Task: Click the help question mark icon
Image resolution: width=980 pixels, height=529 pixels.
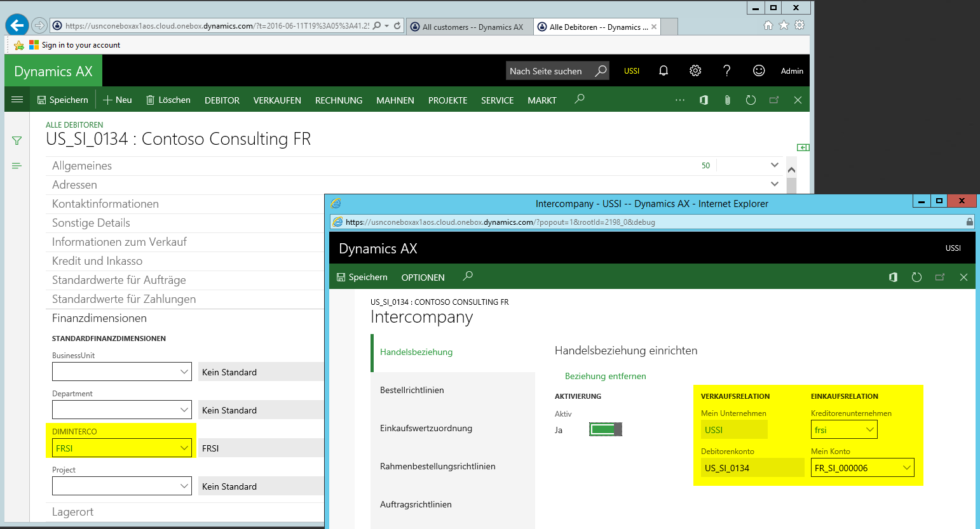Action: pyautogui.click(x=726, y=70)
